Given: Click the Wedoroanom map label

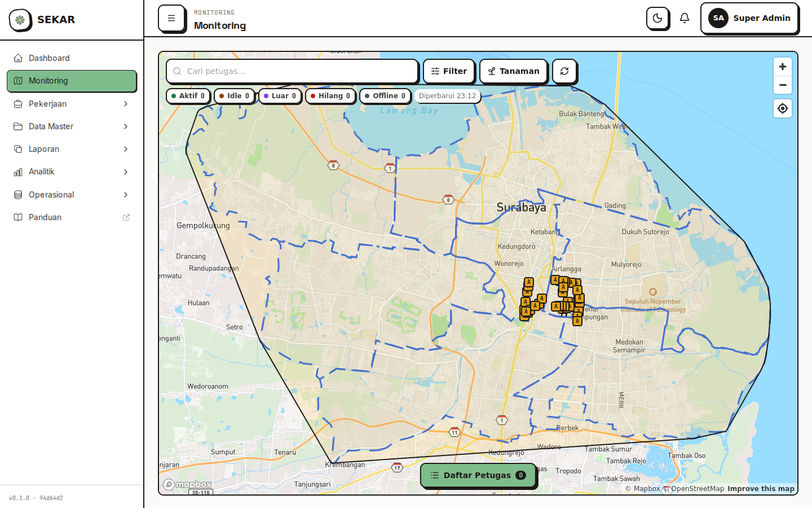Looking at the screenshot, I should [x=208, y=387].
